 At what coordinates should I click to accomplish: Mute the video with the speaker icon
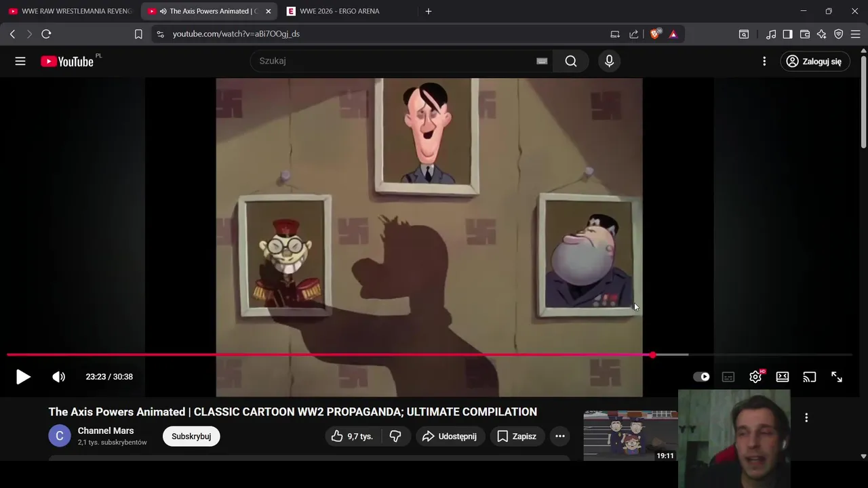59,377
